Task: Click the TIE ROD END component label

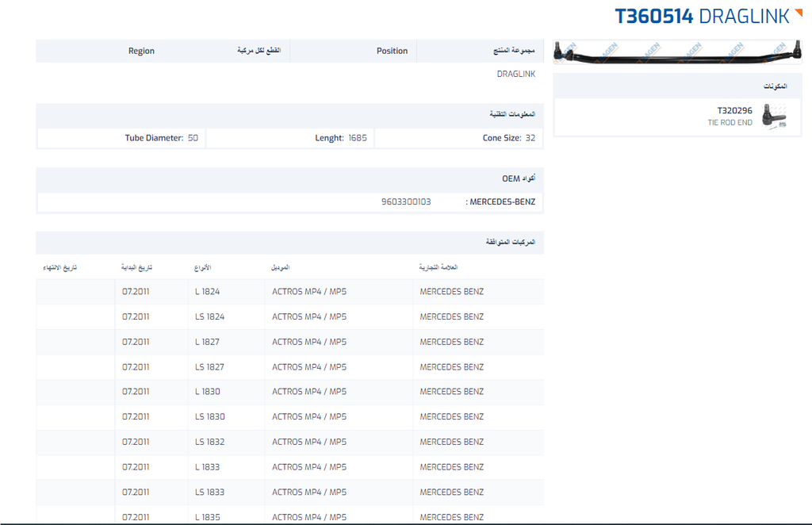Action: coord(730,123)
